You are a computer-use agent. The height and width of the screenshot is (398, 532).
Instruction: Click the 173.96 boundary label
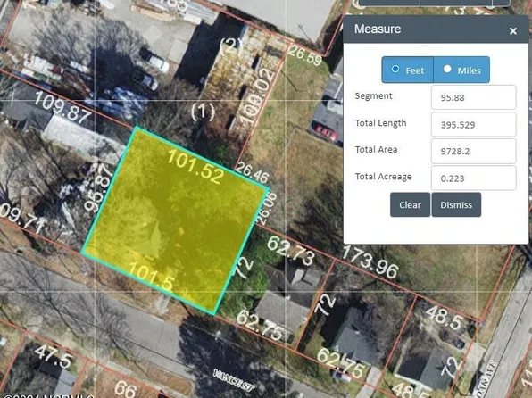click(x=370, y=262)
